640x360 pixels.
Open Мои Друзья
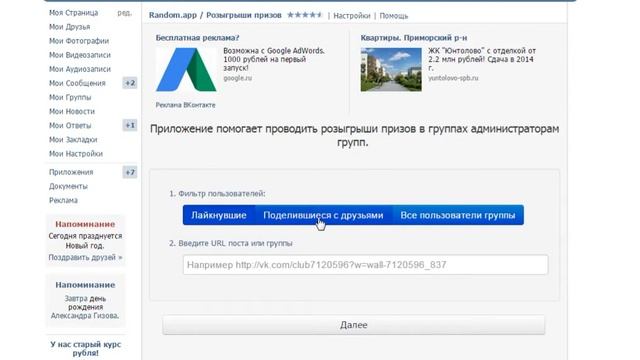[70, 27]
